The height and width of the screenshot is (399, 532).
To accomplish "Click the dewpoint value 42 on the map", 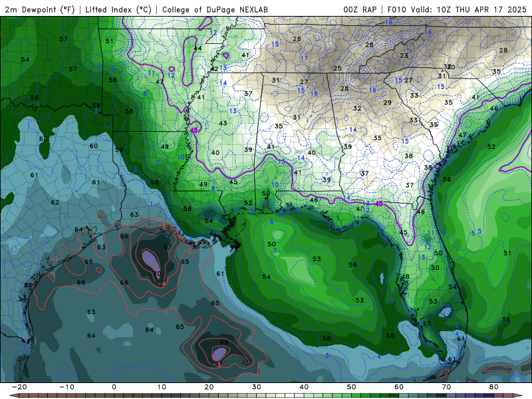I will pyautogui.click(x=214, y=69).
